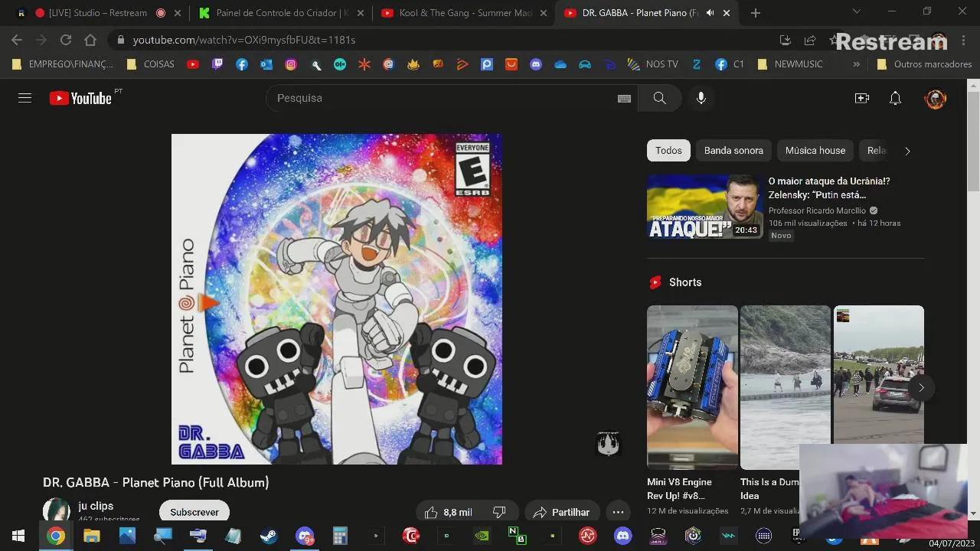Open the Mini V8 Engine Shorts thumbnail
The image size is (980, 551).
coord(692,386)
